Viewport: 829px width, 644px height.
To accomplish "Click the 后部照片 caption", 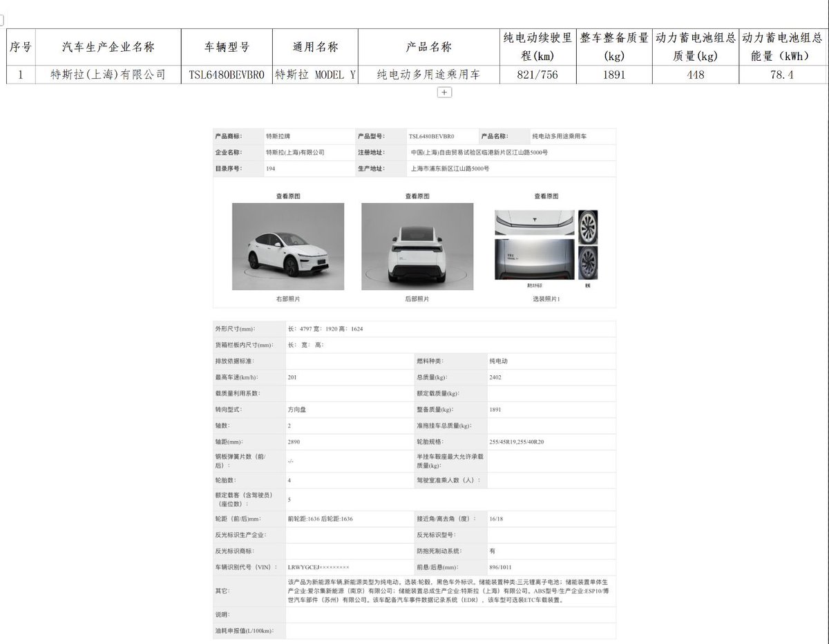I will (x=417, y=299).
